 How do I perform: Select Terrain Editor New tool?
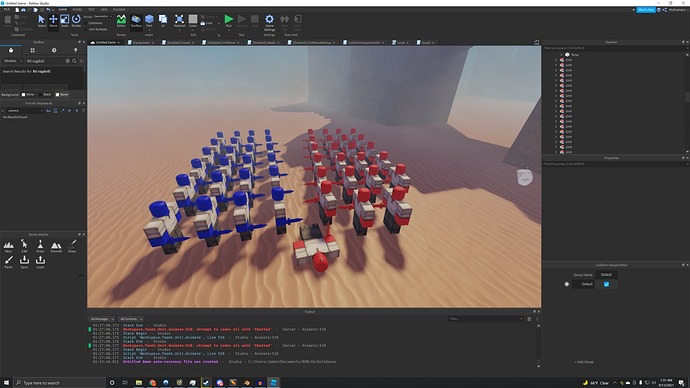click(x=8, y=247)
